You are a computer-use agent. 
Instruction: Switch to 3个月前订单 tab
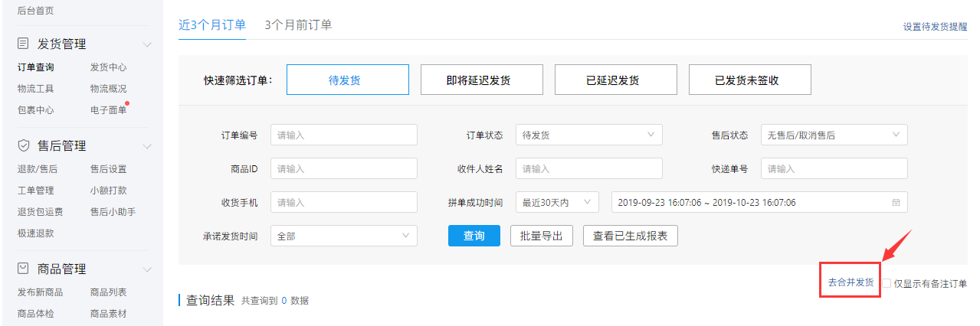pyautogui.click(x=298, y=24)
